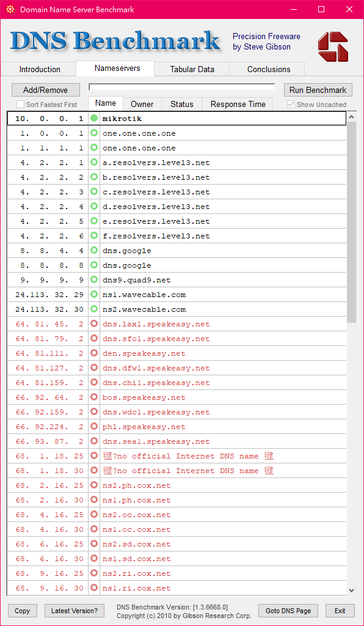Click the benchmark progress bar
364x626 pixels.
182,87
